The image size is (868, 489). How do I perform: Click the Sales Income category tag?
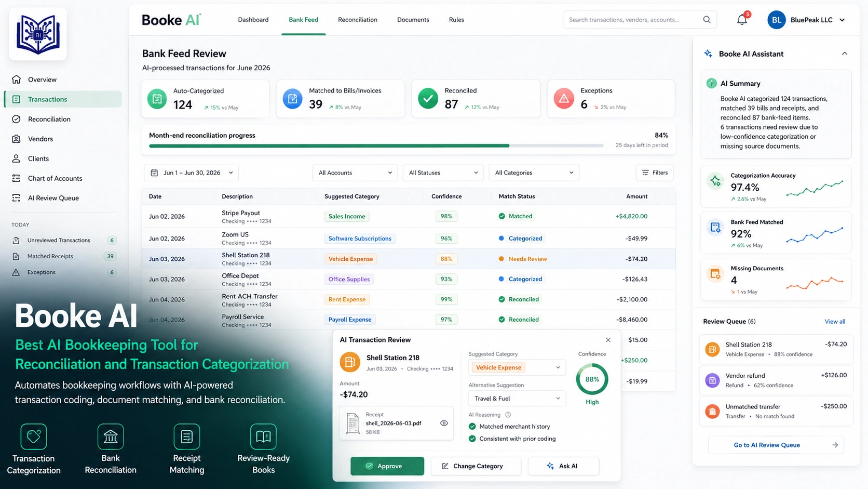tap(347, 216)
